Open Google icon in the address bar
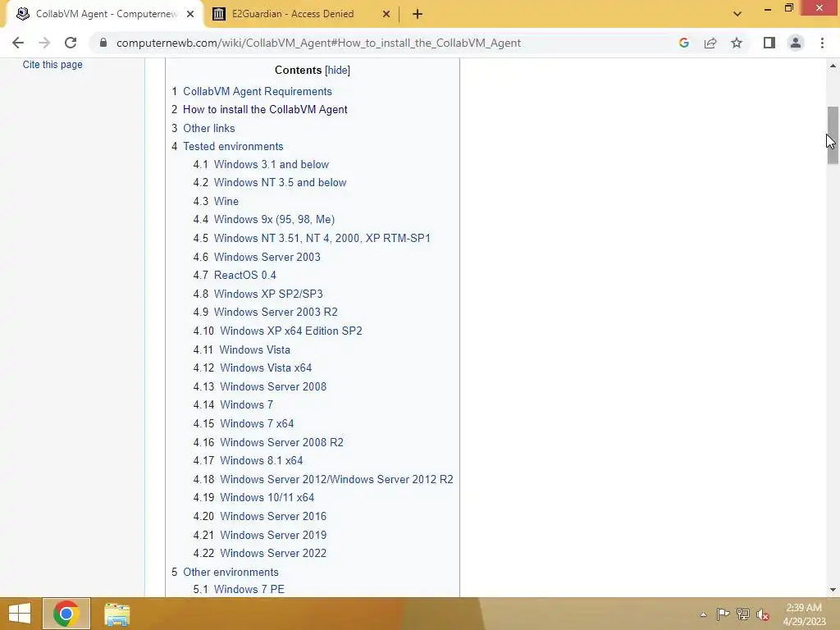Viewport: 840px width, 630px height. pyautogui.click(x=683, y=43)
